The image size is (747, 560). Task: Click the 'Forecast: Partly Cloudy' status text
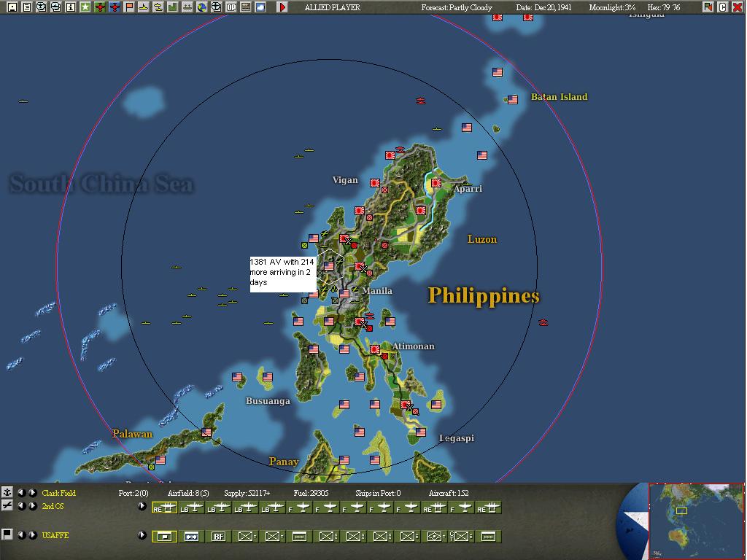coord(457,7)
